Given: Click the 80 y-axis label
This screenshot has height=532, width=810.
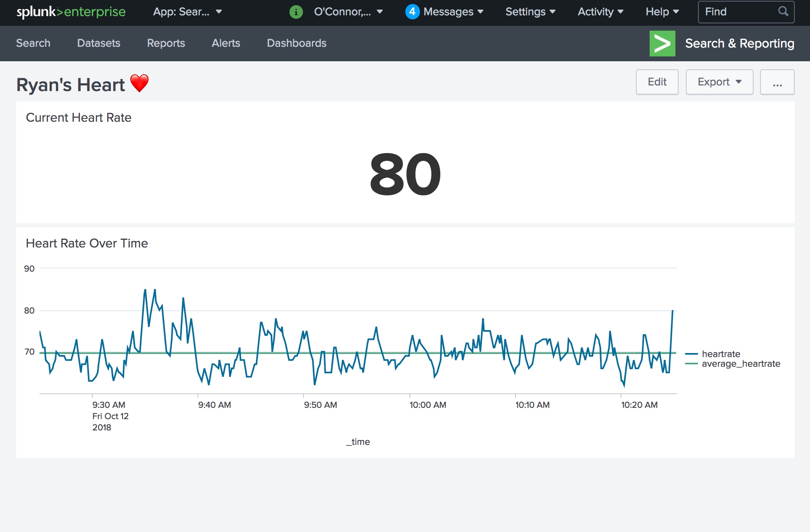Looking at the screenshot, I should tap(29, 310).
